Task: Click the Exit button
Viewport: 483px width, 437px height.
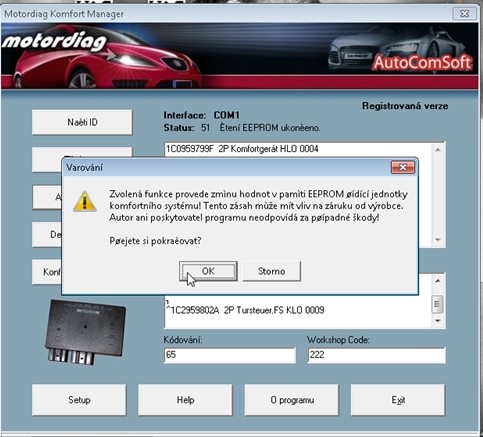Action: [398, 400]
